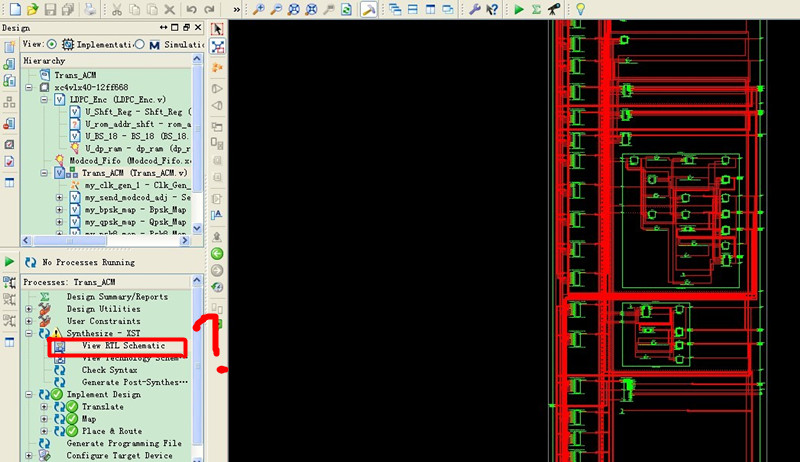The height and width of the screenshot is (462, 800).
Task: Choose the pointer select tool in schematic sidebar
Action: click(x=217, y=29)
